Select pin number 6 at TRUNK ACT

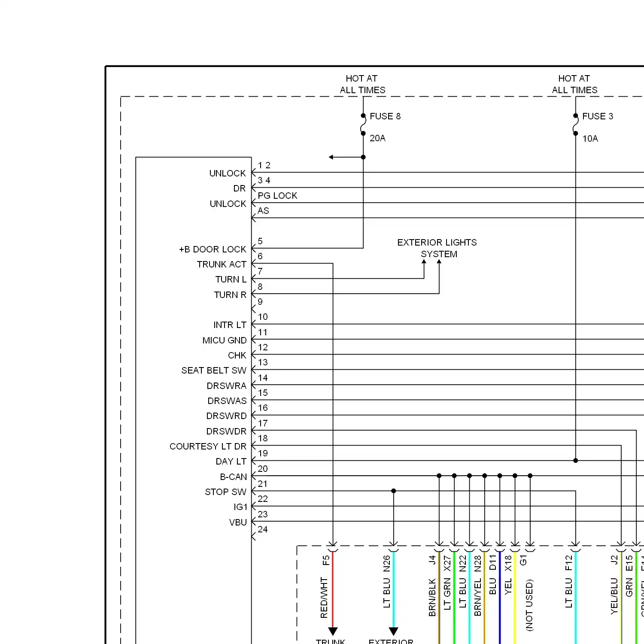pos(260,256)
